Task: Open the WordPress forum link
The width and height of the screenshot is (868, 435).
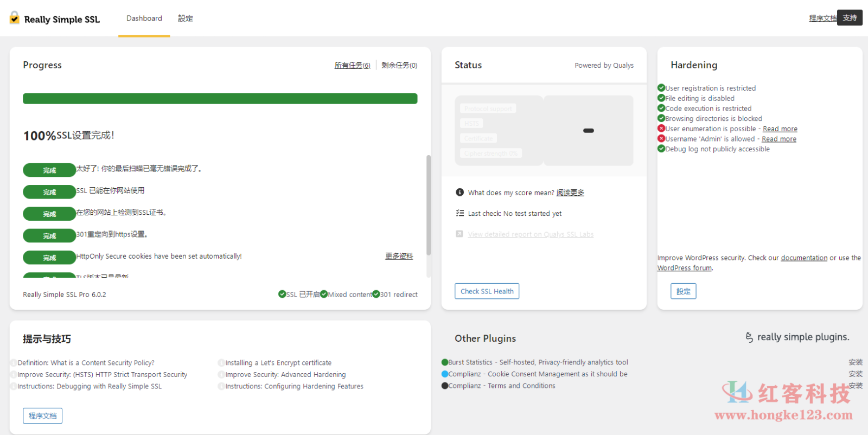Action: coord(685,268)
